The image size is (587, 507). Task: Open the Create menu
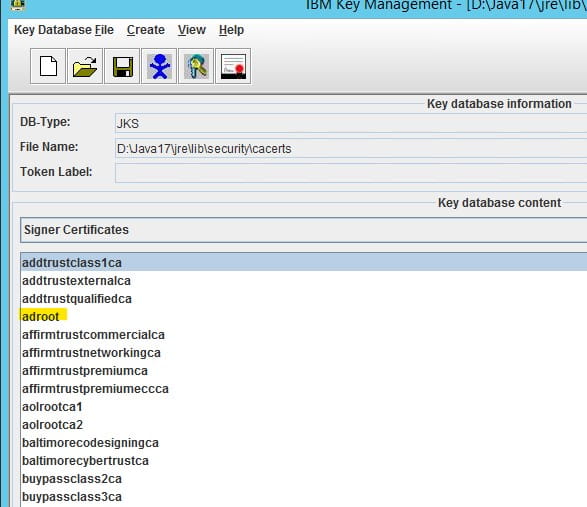coord(146,30)
